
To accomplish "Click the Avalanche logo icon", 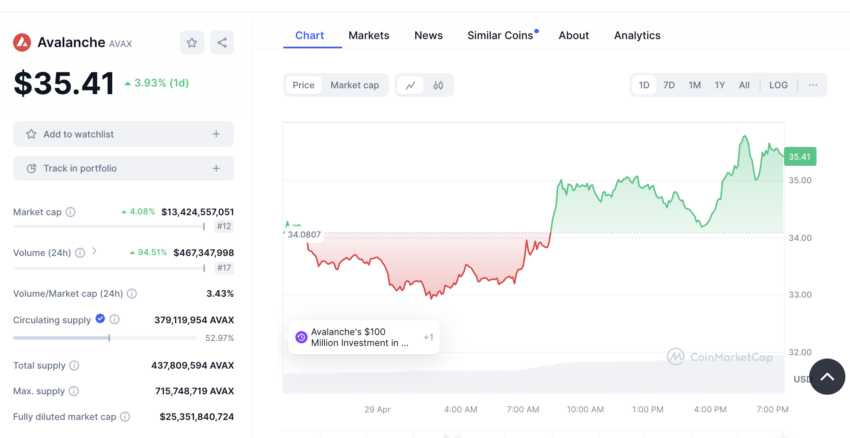I will (22, 42).
